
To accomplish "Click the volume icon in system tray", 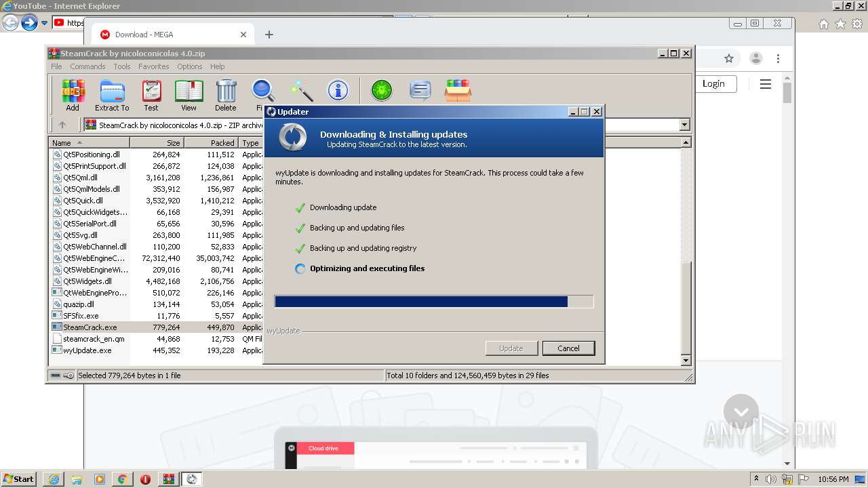I will click(771, 479).
